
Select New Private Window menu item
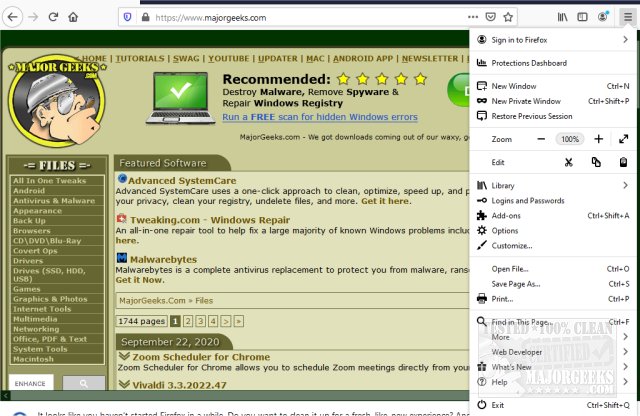[x=526, y=101]
